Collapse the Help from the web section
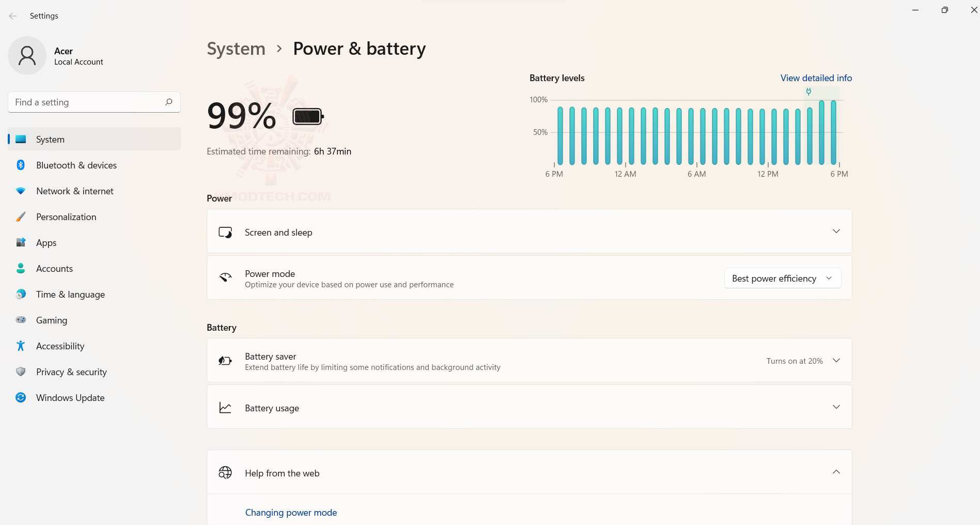Image resolution: width=980 pixels, height=525 pixels. click(836, 472)
